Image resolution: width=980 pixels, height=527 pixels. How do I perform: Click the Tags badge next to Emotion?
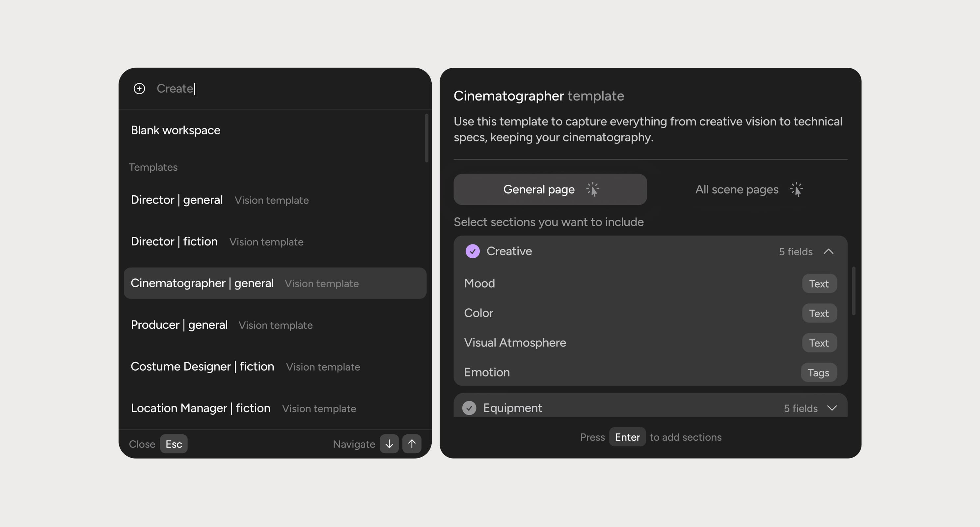[819, 373]
